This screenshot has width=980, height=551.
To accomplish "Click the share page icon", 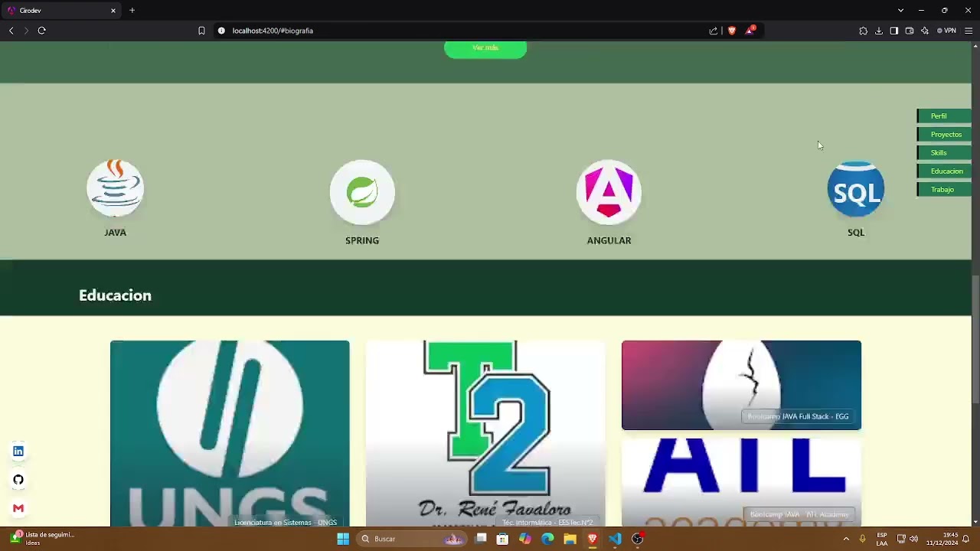I will [x=714, y=31].
